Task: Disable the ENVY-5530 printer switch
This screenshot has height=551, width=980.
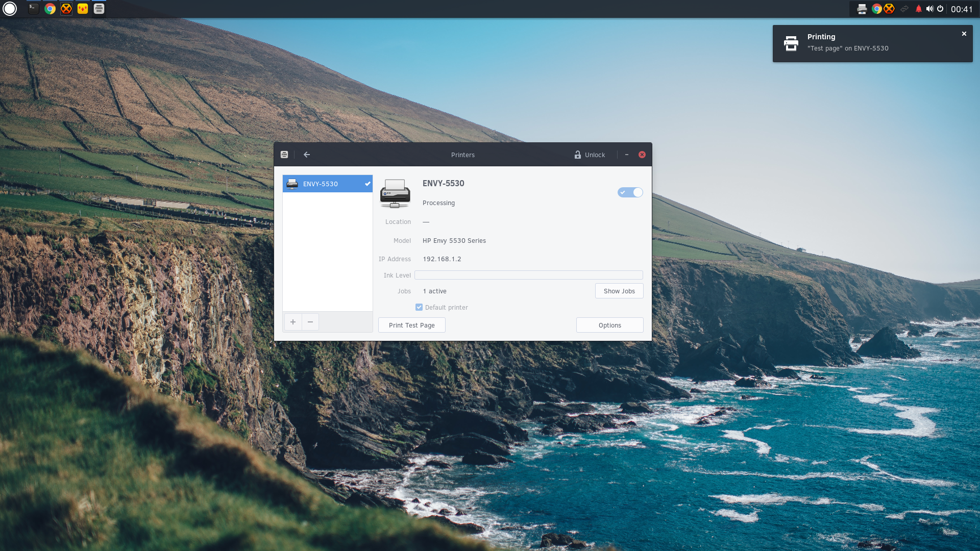Action: coord(630,192)
